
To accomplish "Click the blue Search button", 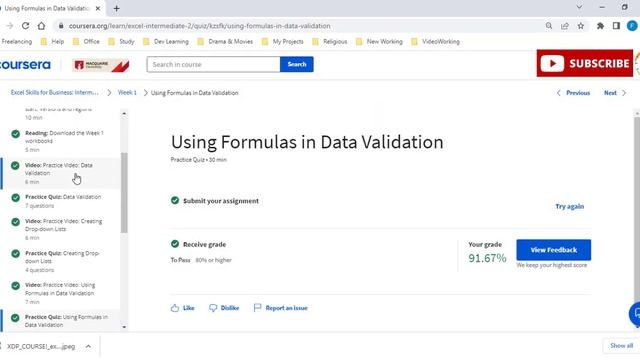I will coord(297,64).
